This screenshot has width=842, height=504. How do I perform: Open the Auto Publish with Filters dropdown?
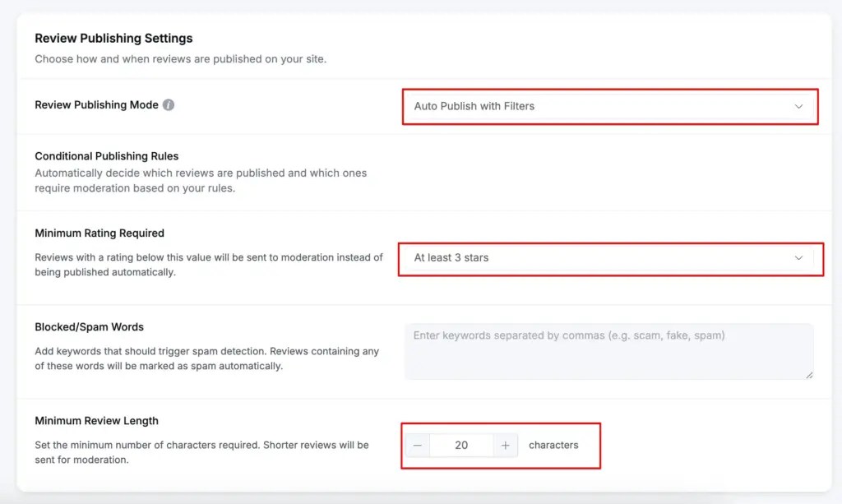[608, 106]
